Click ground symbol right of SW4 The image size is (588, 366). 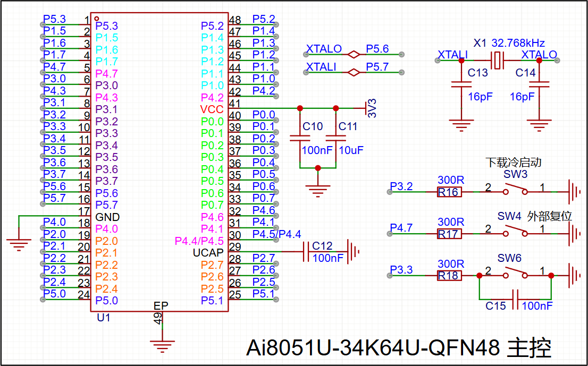click(574, 234)
